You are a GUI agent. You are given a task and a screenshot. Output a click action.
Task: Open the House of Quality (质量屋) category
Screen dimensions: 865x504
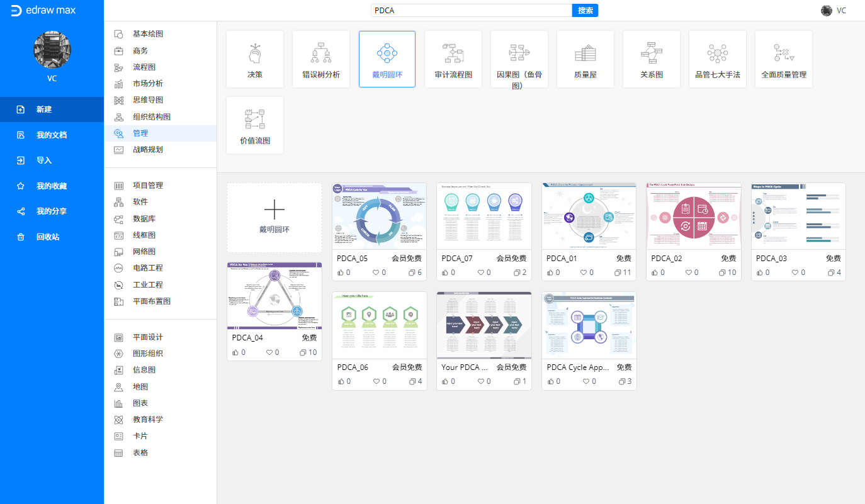(585, 59)
